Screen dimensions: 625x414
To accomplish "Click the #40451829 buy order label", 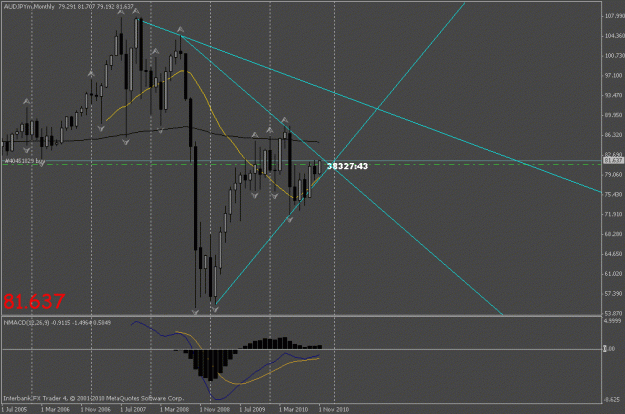I will point(24,161).
